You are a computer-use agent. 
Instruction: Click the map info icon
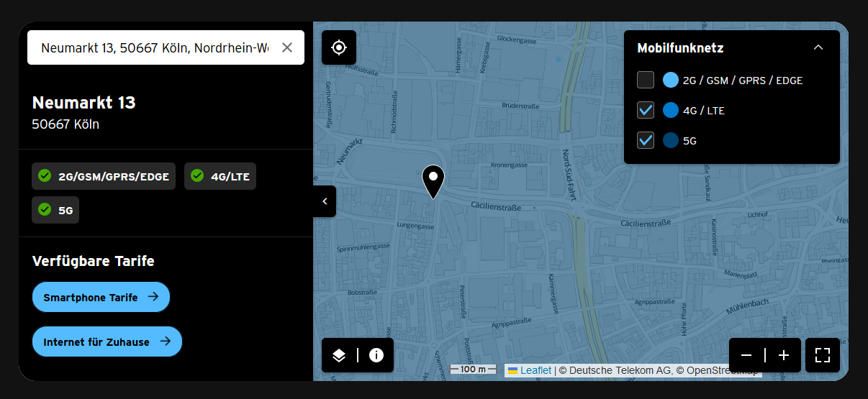click(376, 355)
